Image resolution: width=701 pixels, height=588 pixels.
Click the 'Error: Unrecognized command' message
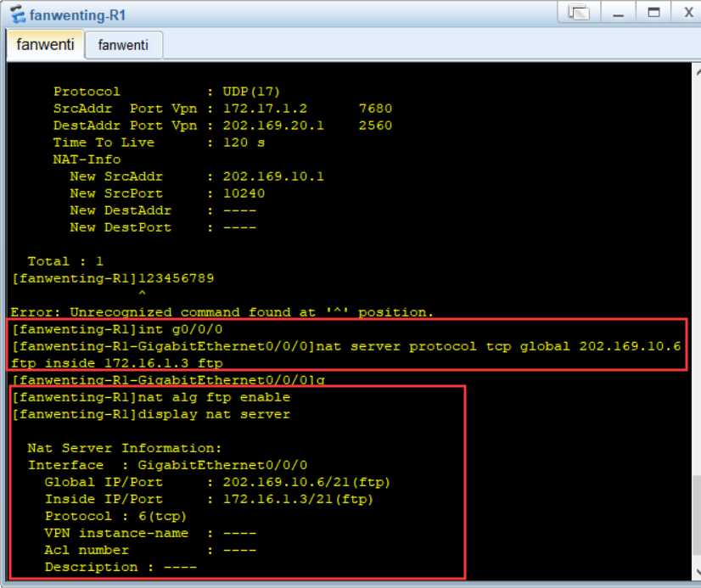222,312
